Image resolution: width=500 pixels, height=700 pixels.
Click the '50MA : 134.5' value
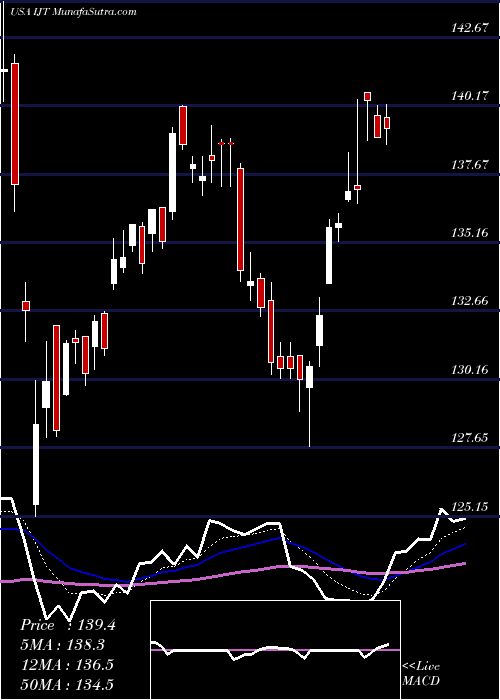click(67, 684)
